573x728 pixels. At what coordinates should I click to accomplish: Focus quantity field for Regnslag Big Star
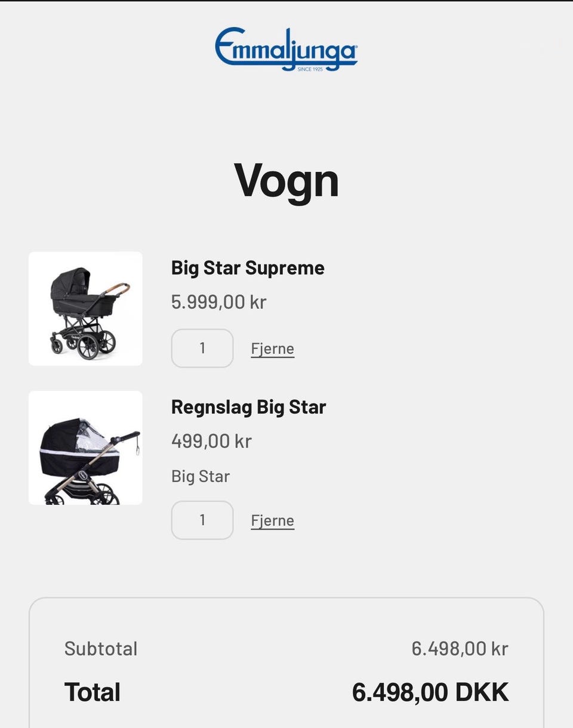[202, 520]
